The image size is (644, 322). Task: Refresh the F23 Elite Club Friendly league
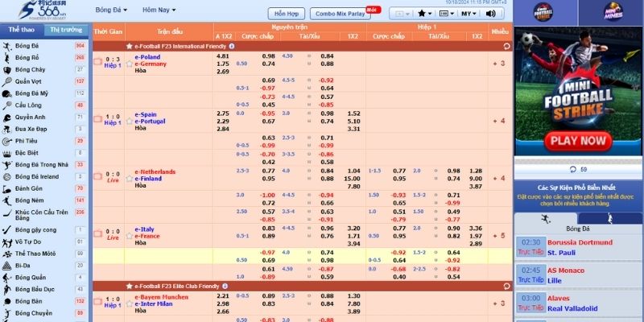[x=507, y=287]
